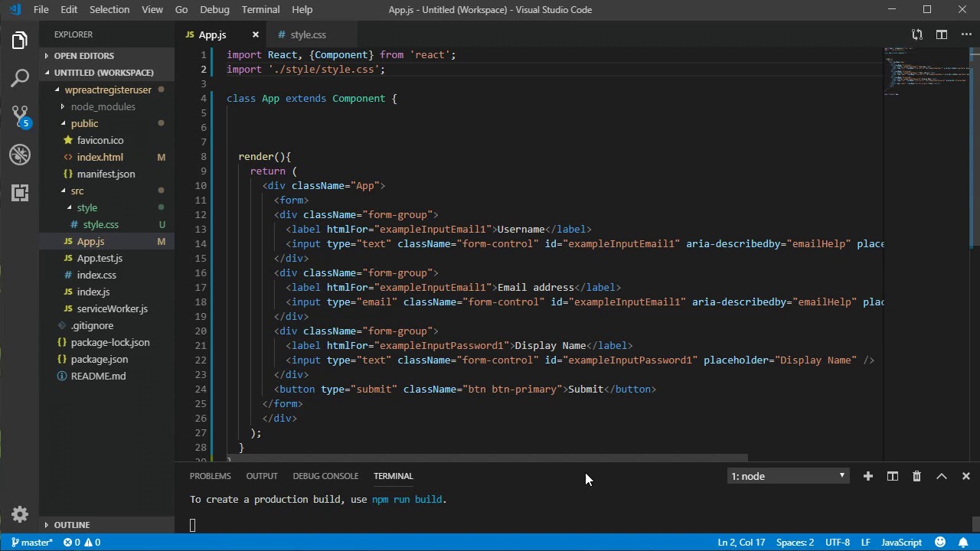Change line ending via LF status item
This screenshot has width=980, height=551.
pos(866,543)
